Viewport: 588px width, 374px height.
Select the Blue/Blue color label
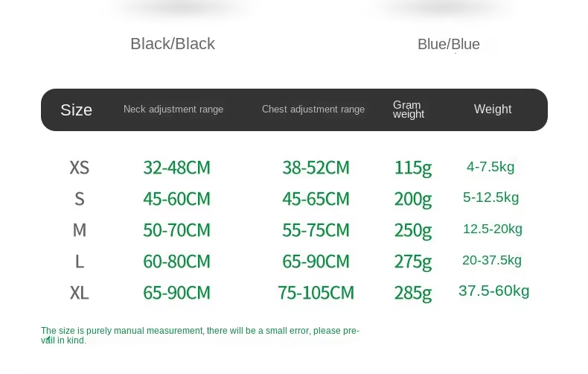(x=448, y=45)
